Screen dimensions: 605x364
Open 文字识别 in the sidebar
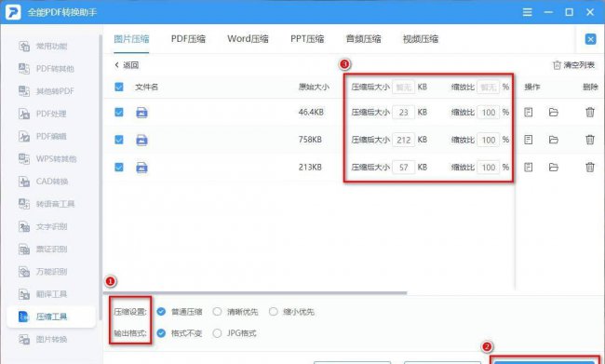[43, 226]
